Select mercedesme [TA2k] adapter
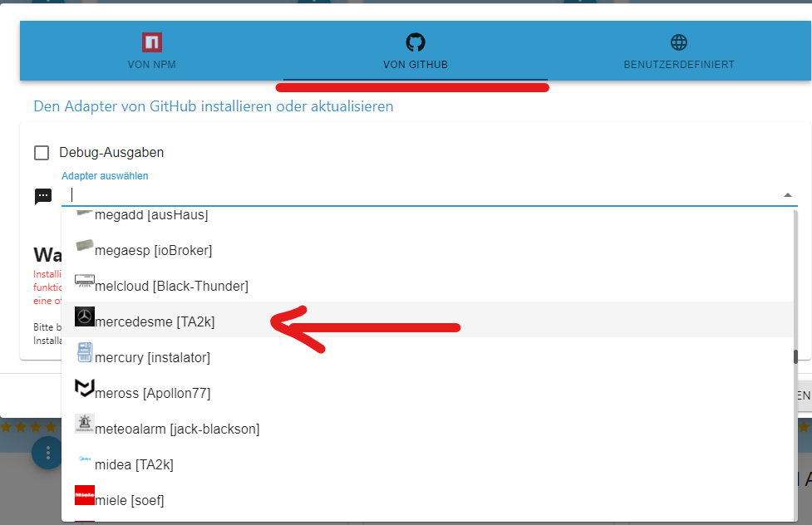The image size is (812, 525). click(428, 321)
